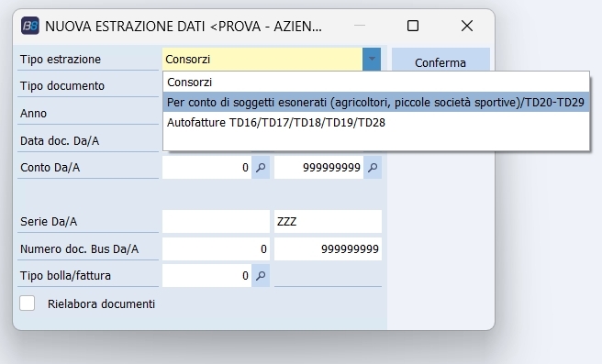Choose Per conto di soggetti esonerati option

click(376, 103)
